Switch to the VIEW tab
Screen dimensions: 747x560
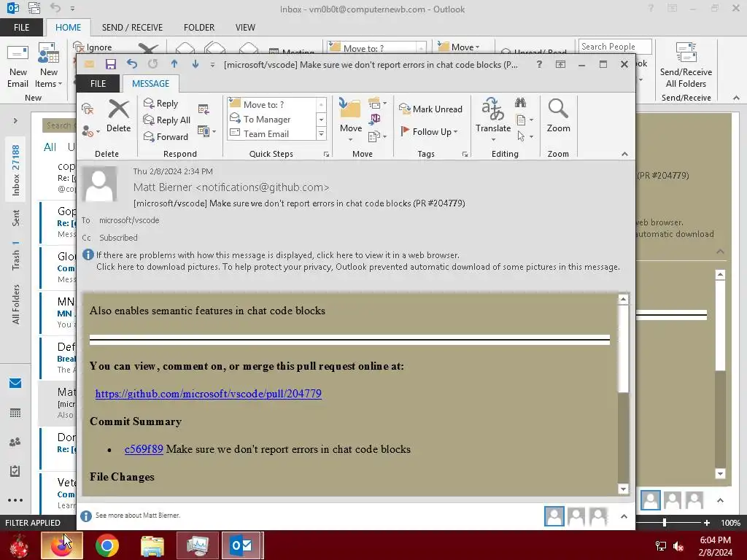[x=245, y=28]
